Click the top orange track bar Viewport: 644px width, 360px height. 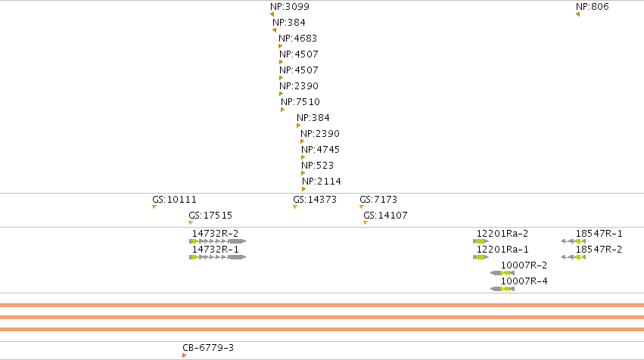322,305
